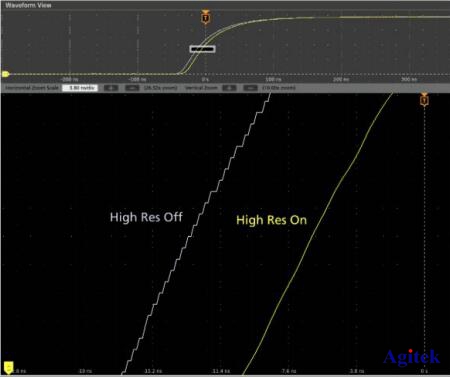Click the Agitek watermark logo

(x=412, y=357)
